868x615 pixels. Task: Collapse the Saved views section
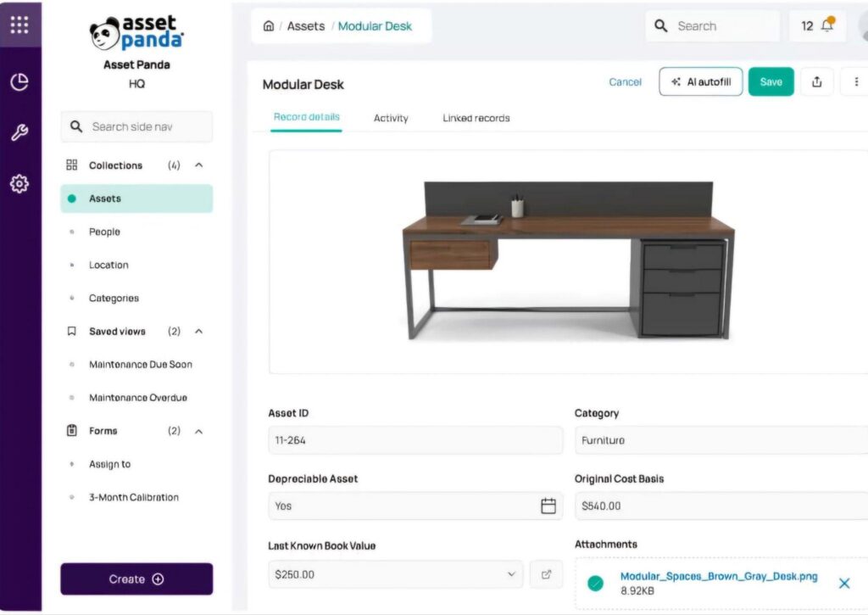coord(199,332)
